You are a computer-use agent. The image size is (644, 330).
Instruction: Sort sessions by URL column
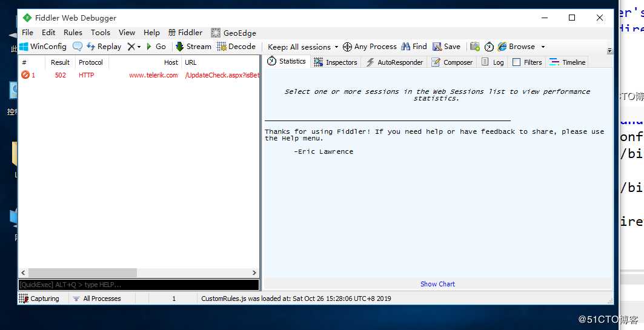click(x=221, y=62)
